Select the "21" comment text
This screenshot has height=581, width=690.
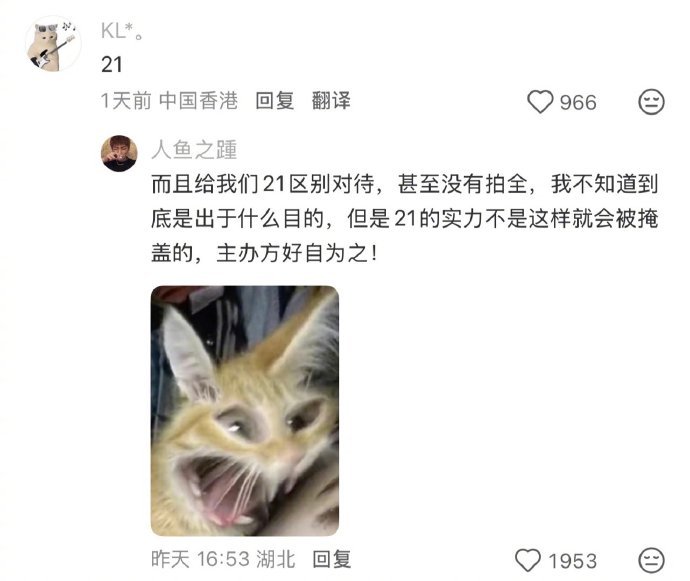pyautogui.click(x=111, y=65)
